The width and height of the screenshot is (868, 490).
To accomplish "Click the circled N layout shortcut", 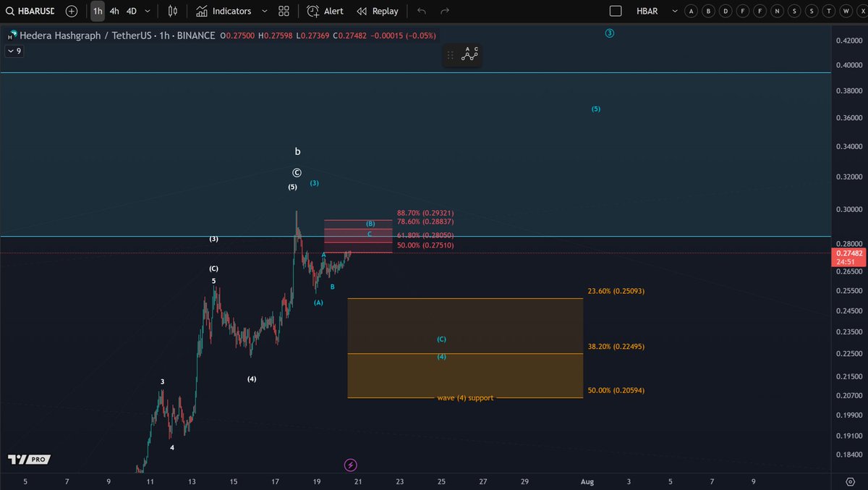I will click(777, 11).
